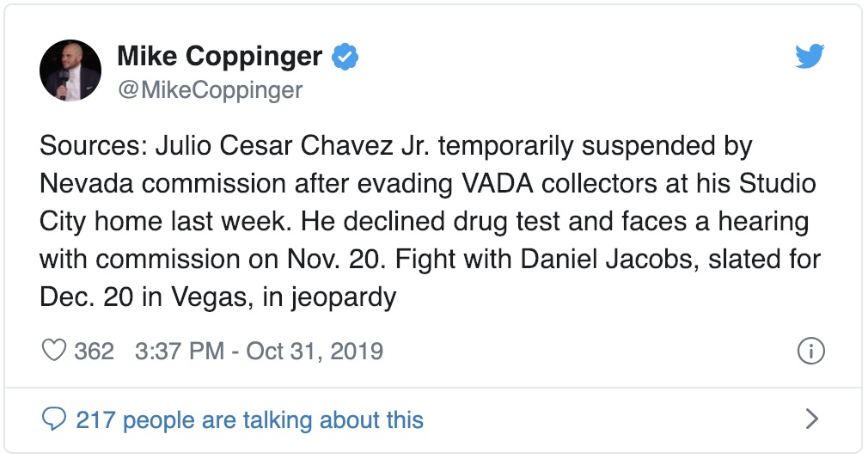Click the line beginning "City home last week"
Image resolution: width=868 pixels, height=459 pixels.
425,222
